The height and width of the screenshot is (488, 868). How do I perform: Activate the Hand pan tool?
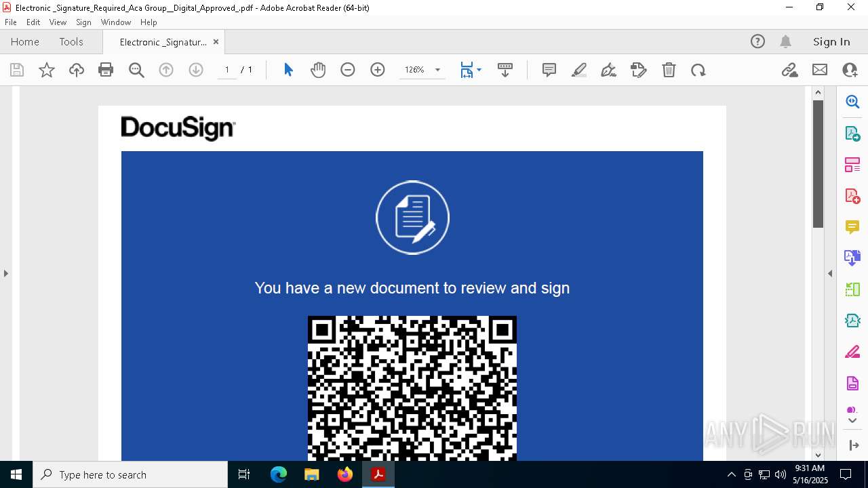318,70
